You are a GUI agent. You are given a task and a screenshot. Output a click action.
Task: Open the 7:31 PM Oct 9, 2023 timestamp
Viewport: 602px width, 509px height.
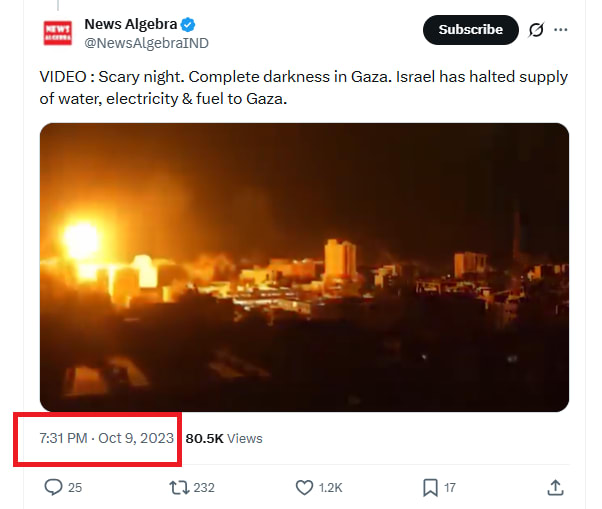tap(106, 438)
